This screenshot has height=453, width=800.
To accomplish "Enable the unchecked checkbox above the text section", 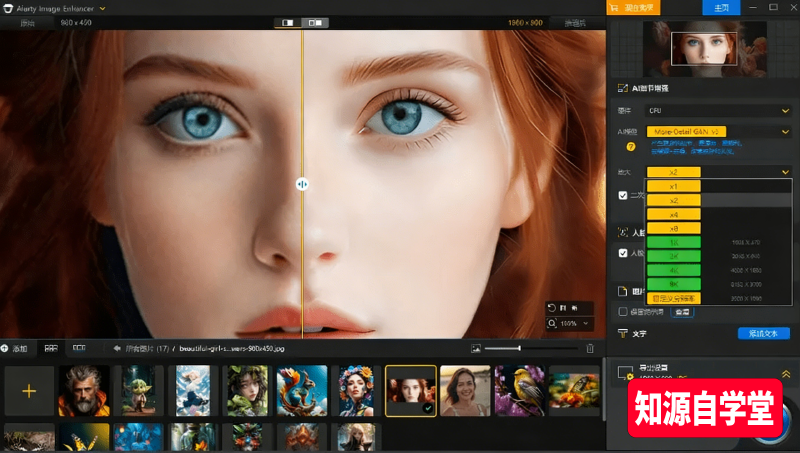I will pyautogui.click(x=623, y=312).
